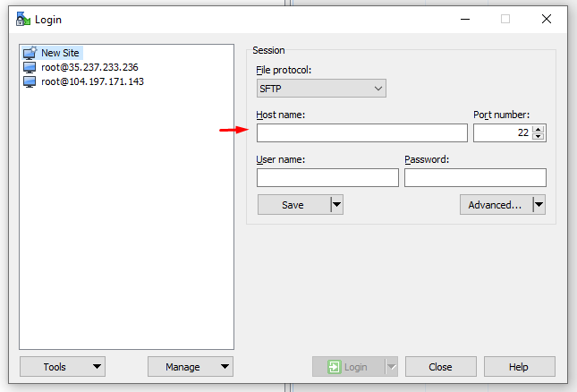This screenshot has width=577, height=392.
Task: Select the New Site icon
Action: pos(30,53)
